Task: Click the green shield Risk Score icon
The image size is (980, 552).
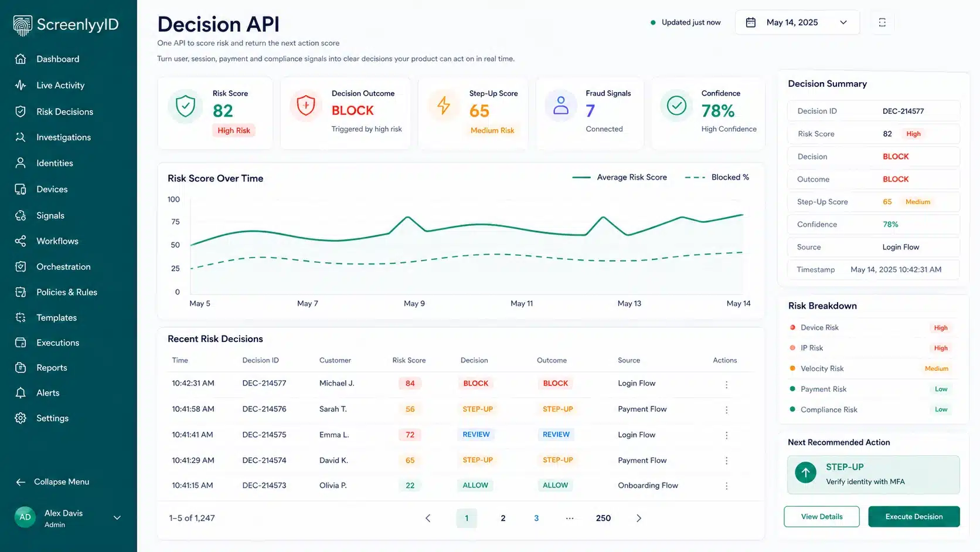Action: tap(185, 107)
